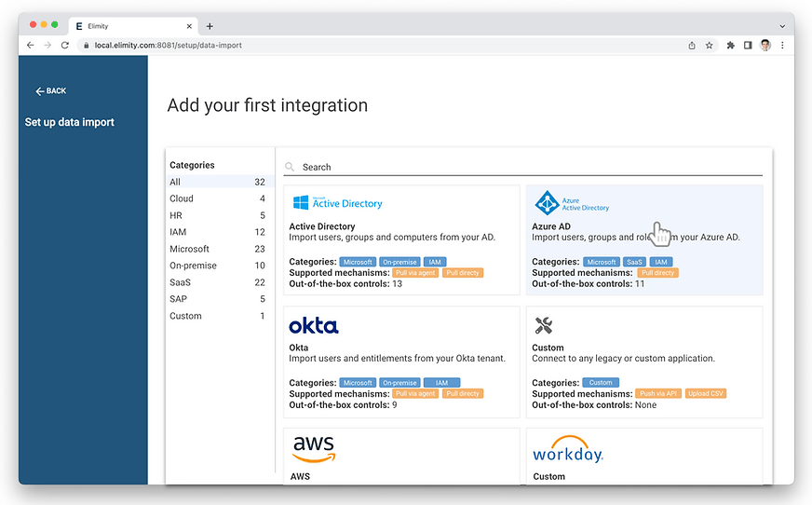
Task: Open the tab search chevron dropdown
Action: pos(782,26)
